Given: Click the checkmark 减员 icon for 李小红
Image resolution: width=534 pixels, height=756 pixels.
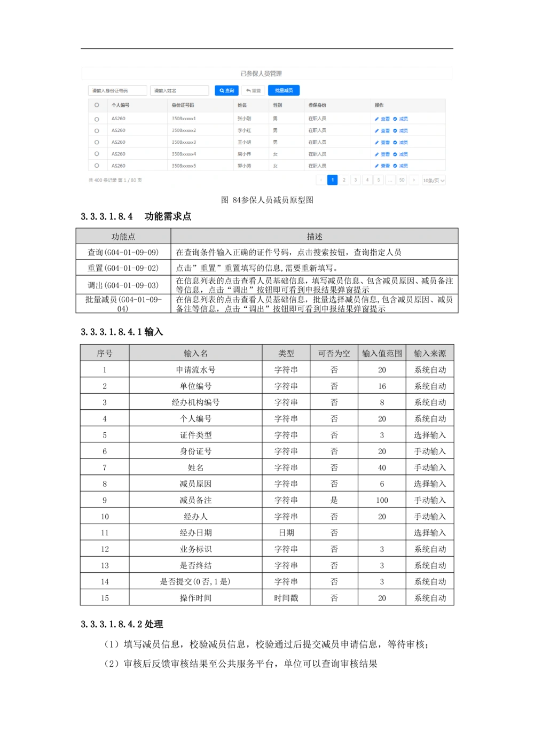Looking at the screenshot, I should pos(395,131).
